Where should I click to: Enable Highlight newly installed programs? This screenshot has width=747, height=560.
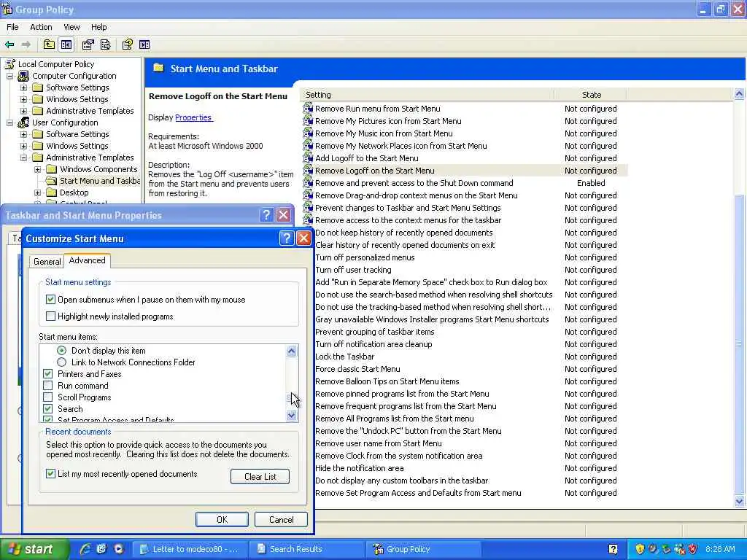click(50, 316)
